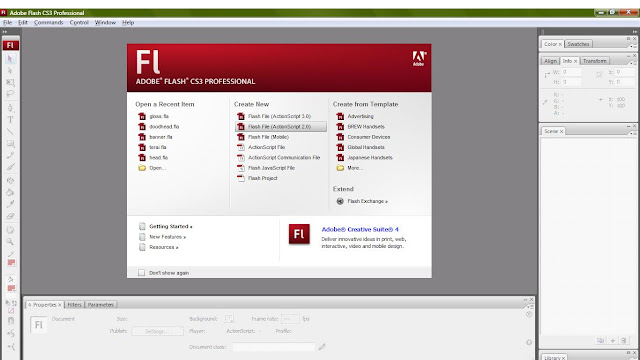The width and height of the screenshot is (640, 360).
Task: Open the Window menu
Action: tap(105, 22)
